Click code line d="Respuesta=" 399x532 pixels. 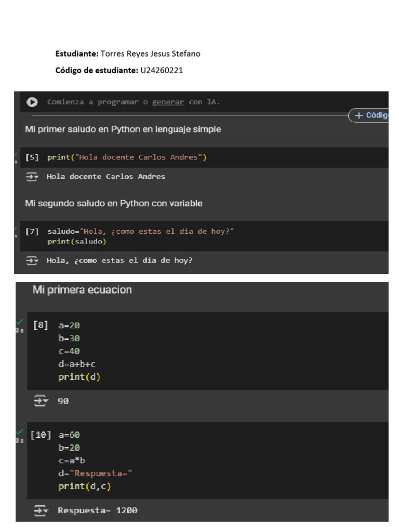[95, 473]
